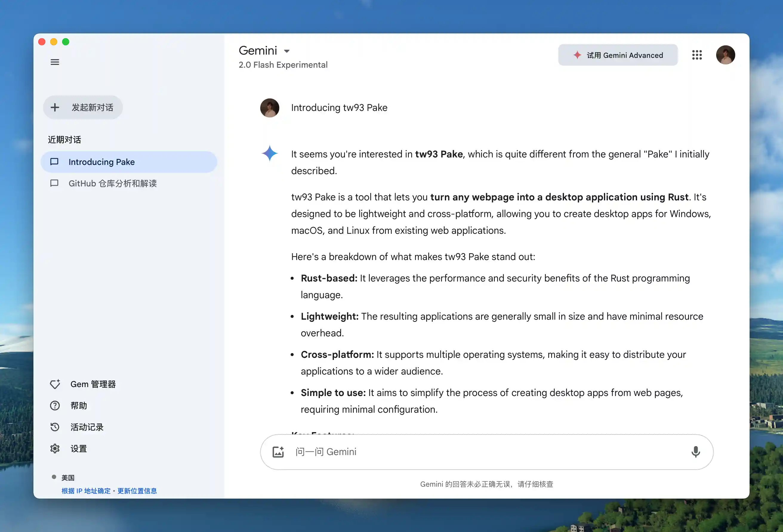Click the 帮助 question mark icon
This screenshot has height=532, width=783.
click(x=55, y=406)
